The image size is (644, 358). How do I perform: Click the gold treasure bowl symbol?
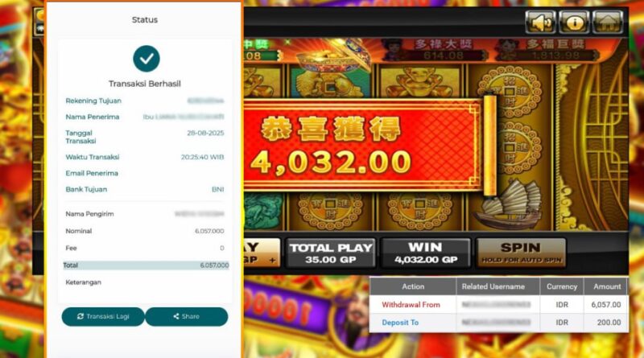(x=336, y=54)
